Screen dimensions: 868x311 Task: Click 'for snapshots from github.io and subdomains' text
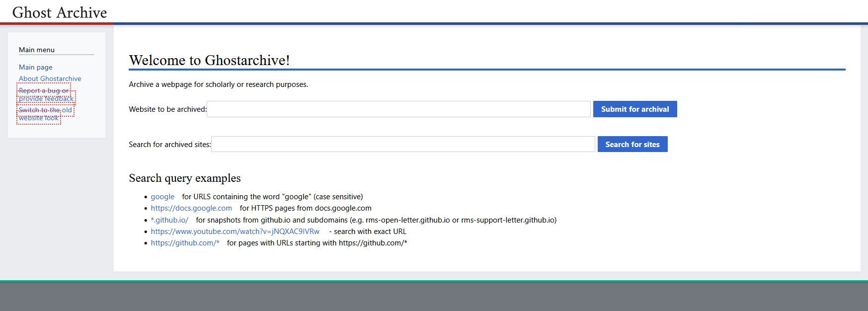pyautogui.click(x=376, y=220)
